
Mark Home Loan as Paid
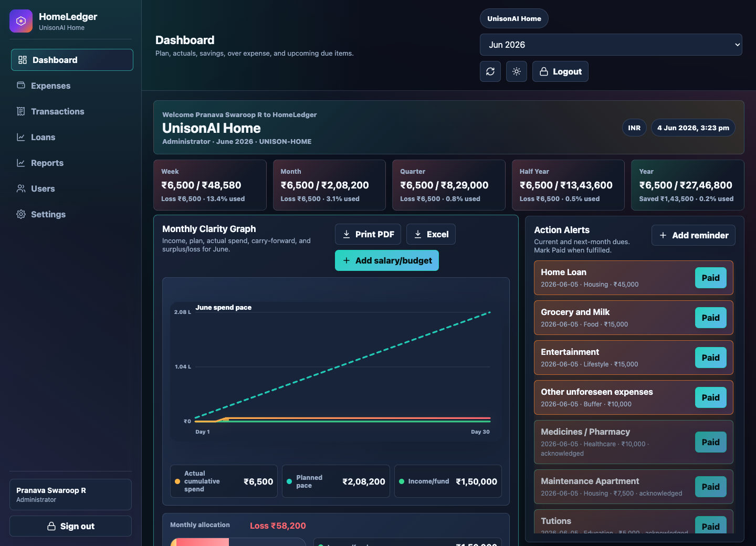click(x=711, y=278)
